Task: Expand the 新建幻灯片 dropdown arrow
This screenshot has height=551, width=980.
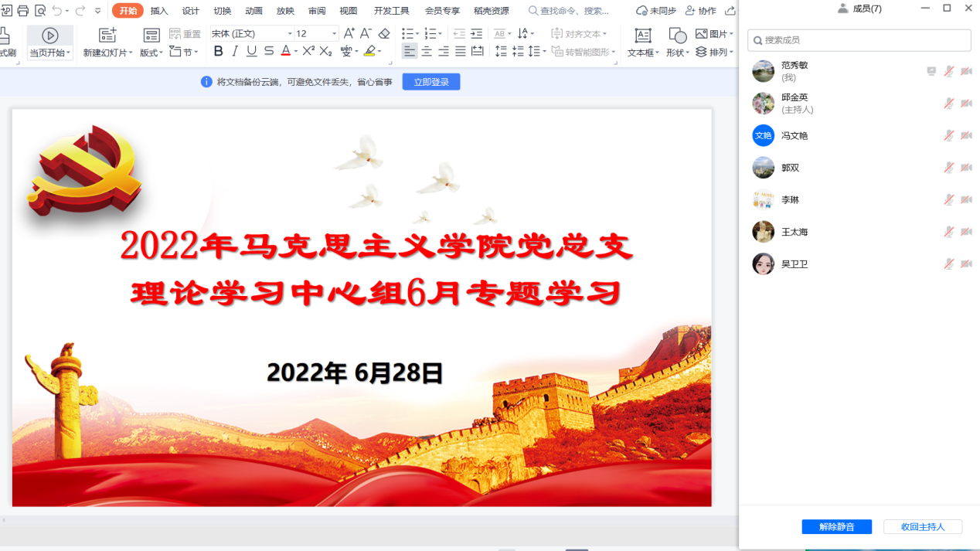Action: pos(131,53)
